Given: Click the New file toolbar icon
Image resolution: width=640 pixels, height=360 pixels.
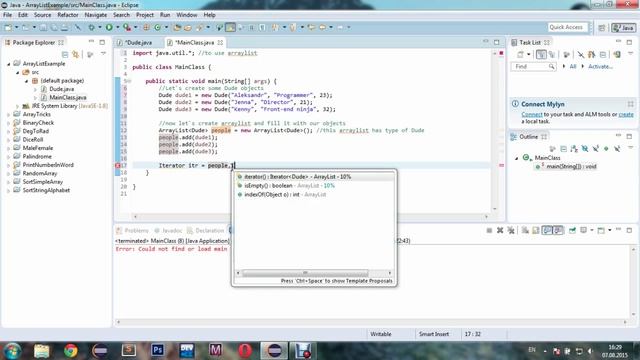Looking at the screenshot, I should pos(8,27).
